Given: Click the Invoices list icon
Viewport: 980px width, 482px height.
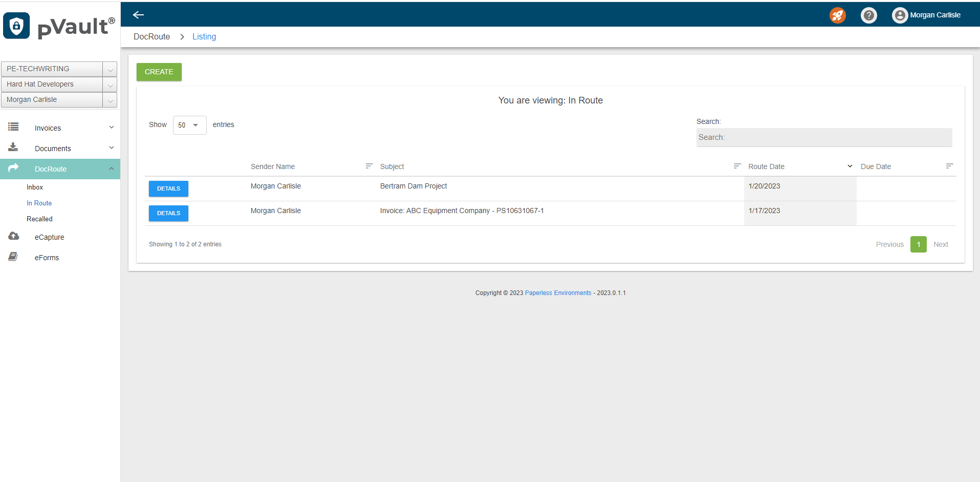Looking at the screenshot, I should tap(13, 127).
